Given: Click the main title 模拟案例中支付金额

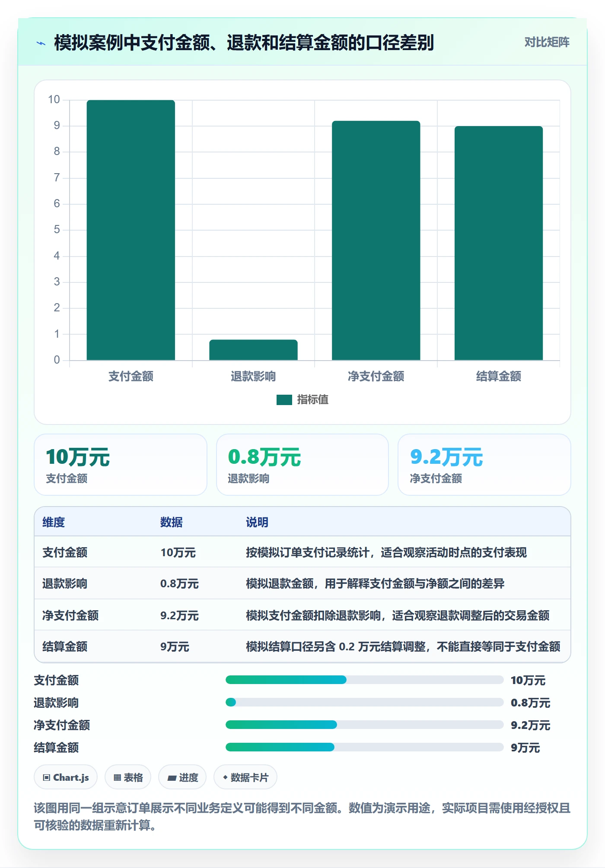Looking at the screenshot, I should click(x=244, y=43).
